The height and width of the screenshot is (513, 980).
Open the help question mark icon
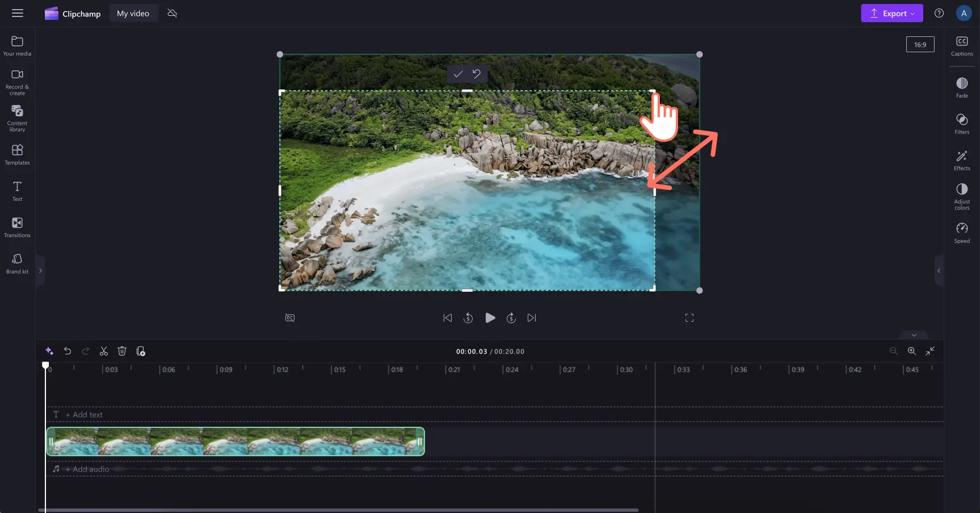(x=939, y=13)
